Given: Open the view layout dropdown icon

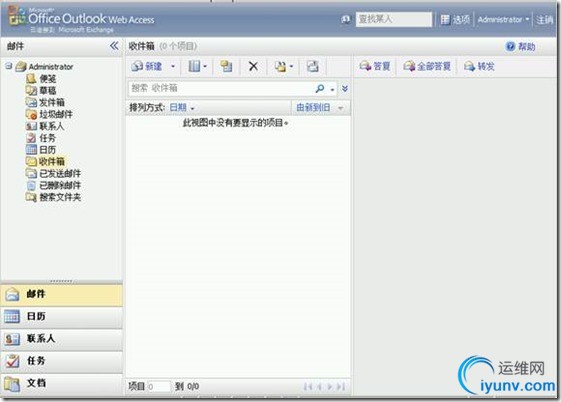Looking at the screenshot, I should [197, 66].
